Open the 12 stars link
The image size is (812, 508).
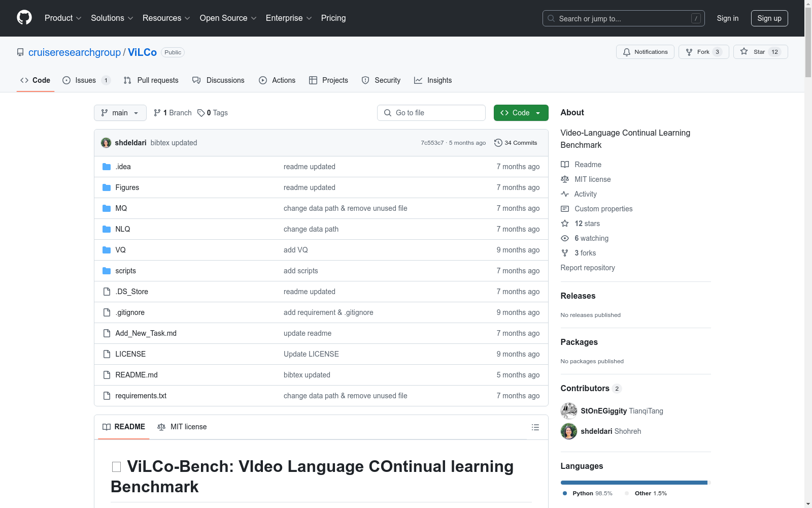click(587, 224)
